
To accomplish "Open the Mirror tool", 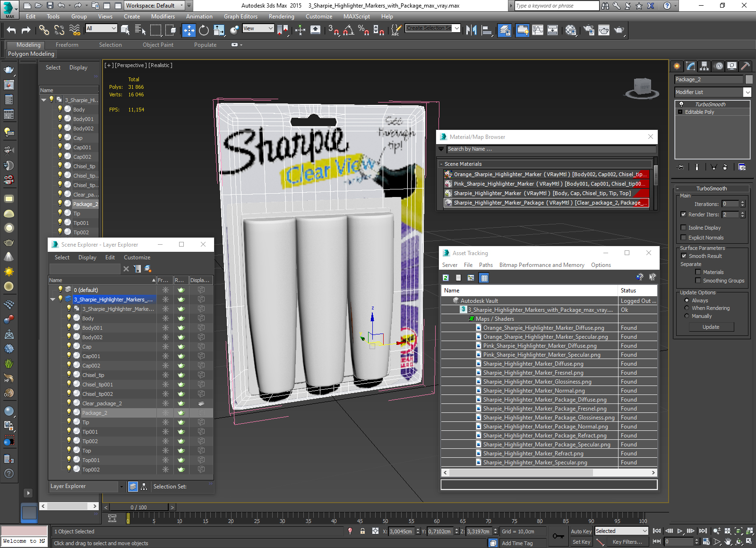I will tap(471, 30).
